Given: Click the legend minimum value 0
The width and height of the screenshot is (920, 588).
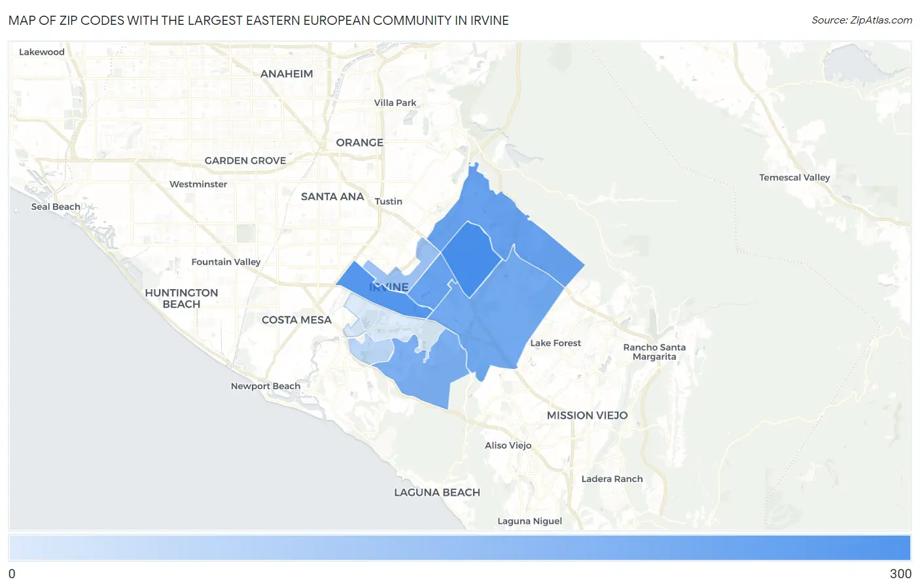Looking at the screenshot, I should (x=12, y=574).
